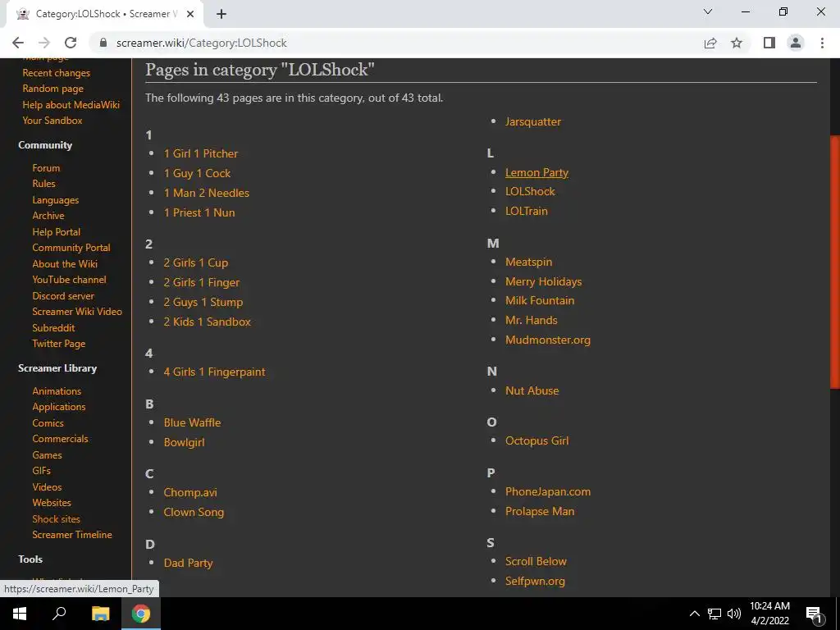Browse the Commercials library category

click(x=60, y=439)
